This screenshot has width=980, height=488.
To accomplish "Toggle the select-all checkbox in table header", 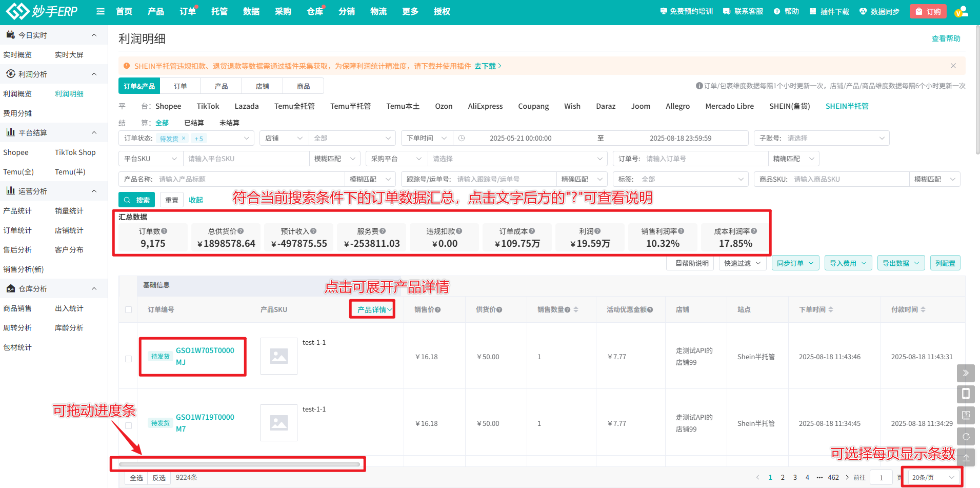I will tap(128, 309).
